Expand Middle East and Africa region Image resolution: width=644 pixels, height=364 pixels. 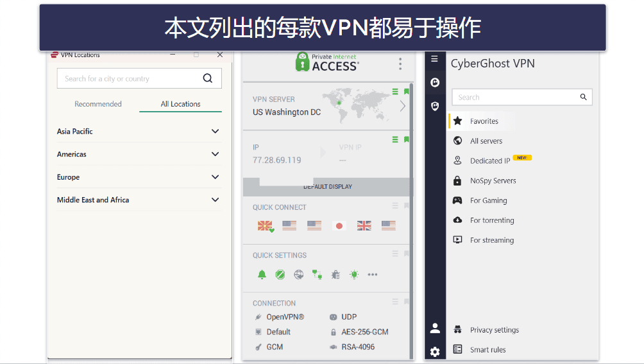139,200
